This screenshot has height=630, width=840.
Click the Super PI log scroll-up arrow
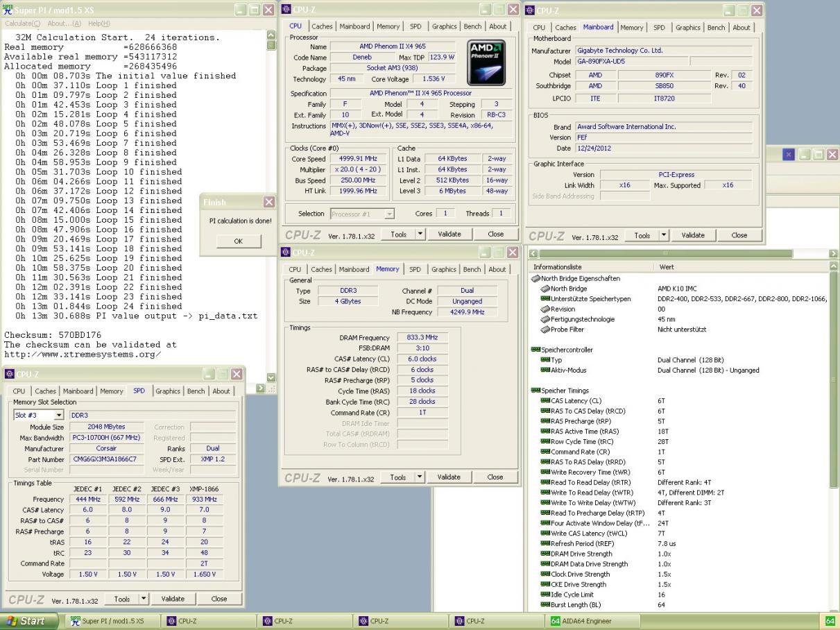click(271, 35)
